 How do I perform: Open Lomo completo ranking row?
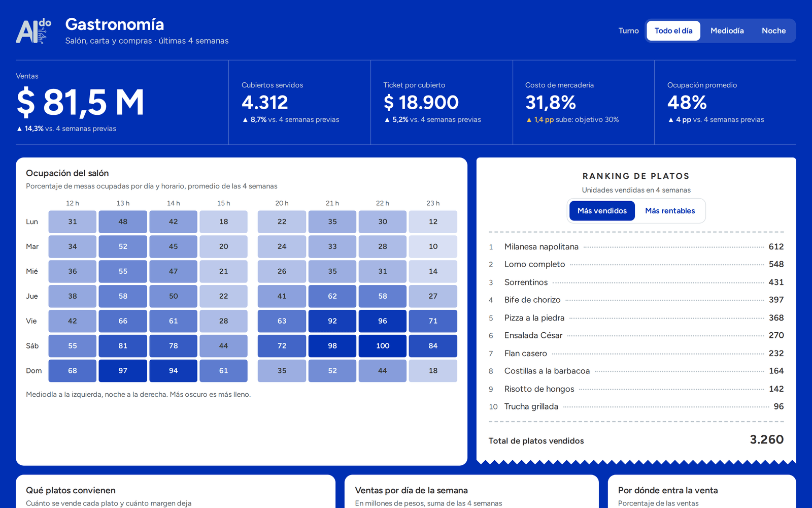click(x=636, y=265)
